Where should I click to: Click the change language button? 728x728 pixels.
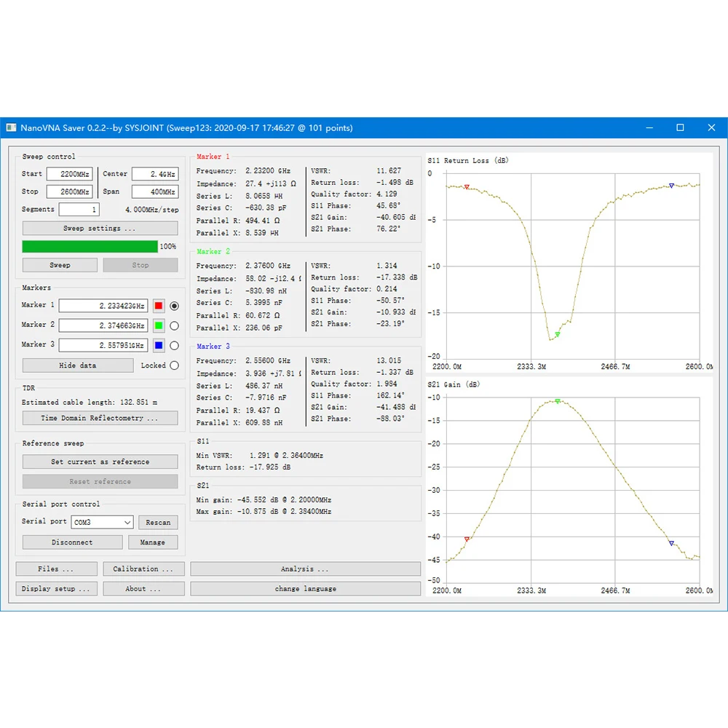(x=306, y=589)
